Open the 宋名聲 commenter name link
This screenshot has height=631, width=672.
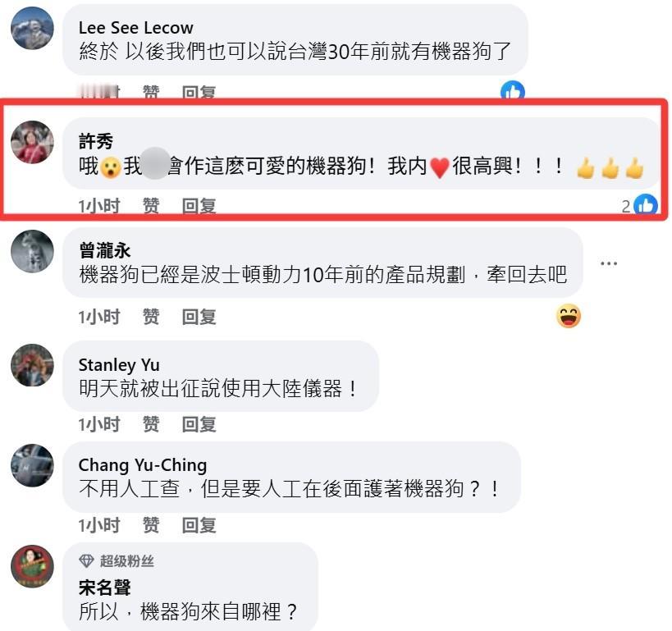coord(104,588)
